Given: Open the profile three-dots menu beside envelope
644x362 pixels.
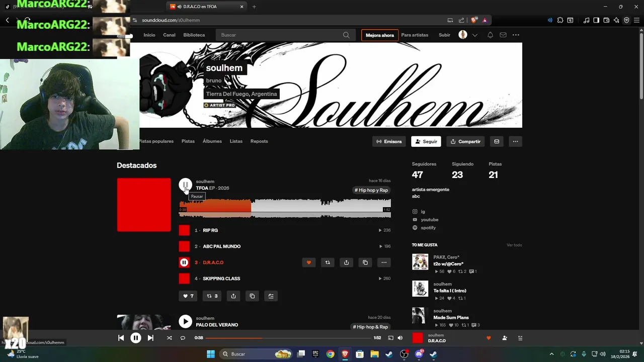Looking at the screenshot, I should pyautogui.click(x=515, y=142).
